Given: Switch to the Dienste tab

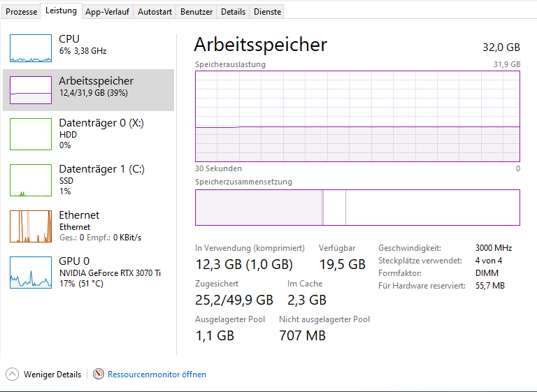Looking at the screenshot, I should 268,12.
